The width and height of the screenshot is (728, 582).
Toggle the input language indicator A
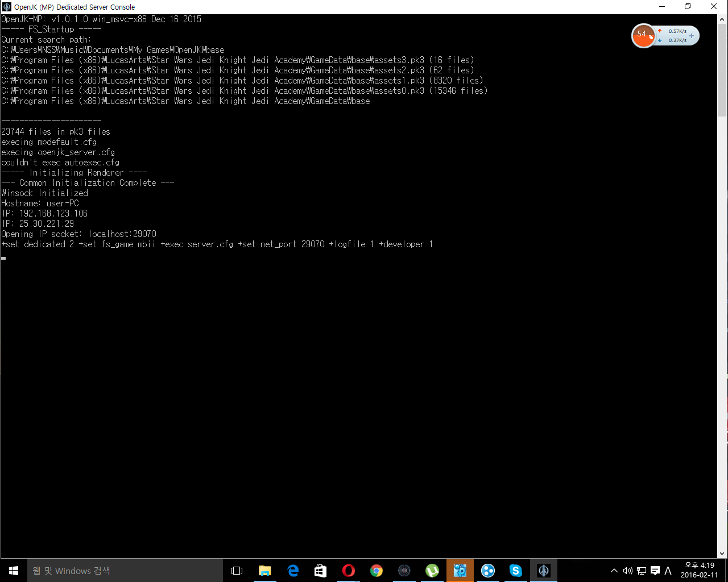pos(668,571)
